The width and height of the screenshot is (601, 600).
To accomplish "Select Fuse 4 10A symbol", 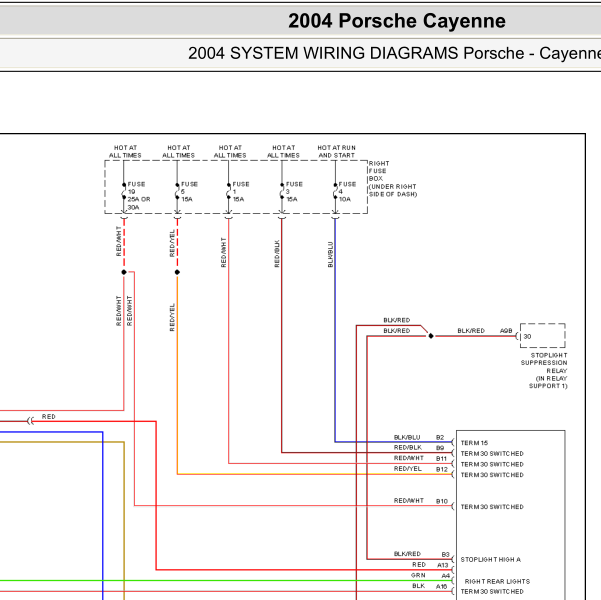I will [x=335, y=191].
